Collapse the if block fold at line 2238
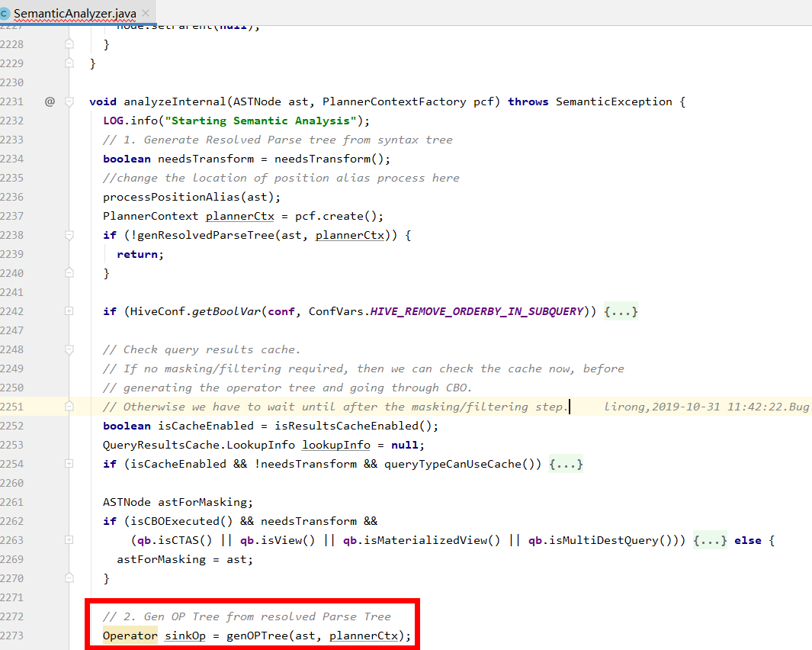The image size is (812, 650). coord(69,235)
